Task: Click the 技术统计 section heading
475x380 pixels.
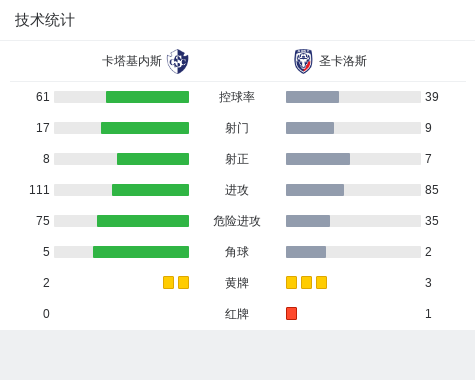Action: [x=45, y=20]
